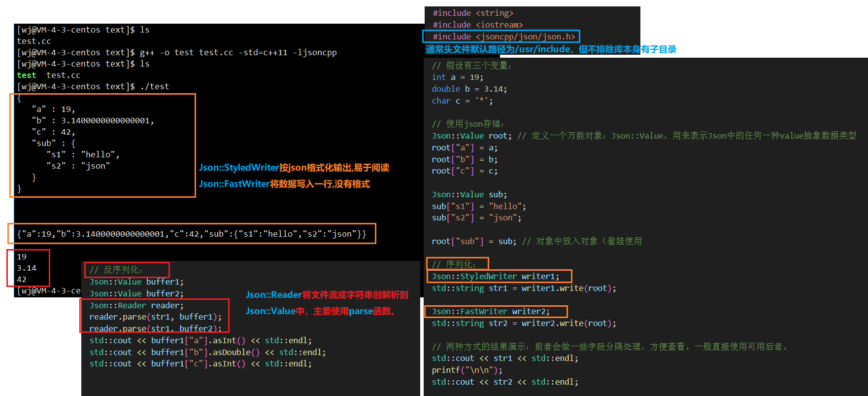Click the '"s1" : "hello",' output line
Screen dimensions: 868x396
[x=83, y=154]
